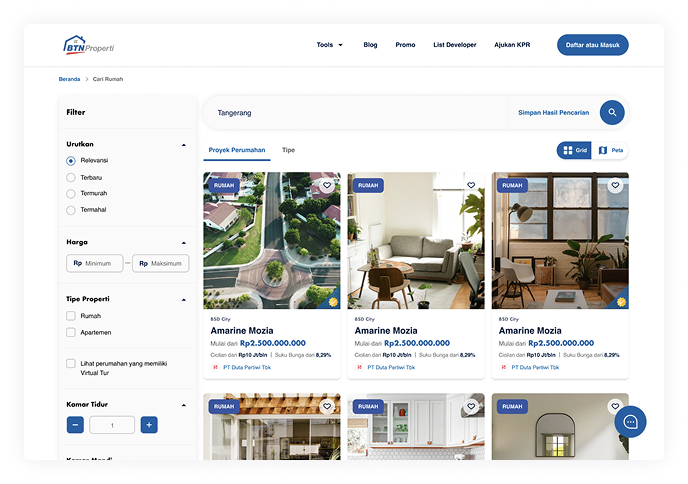Image resolution: width=688 pixels, height=484 pixels.
Task: Click the Simpan Hasil Pencarian link
Action: coord(554,113)
